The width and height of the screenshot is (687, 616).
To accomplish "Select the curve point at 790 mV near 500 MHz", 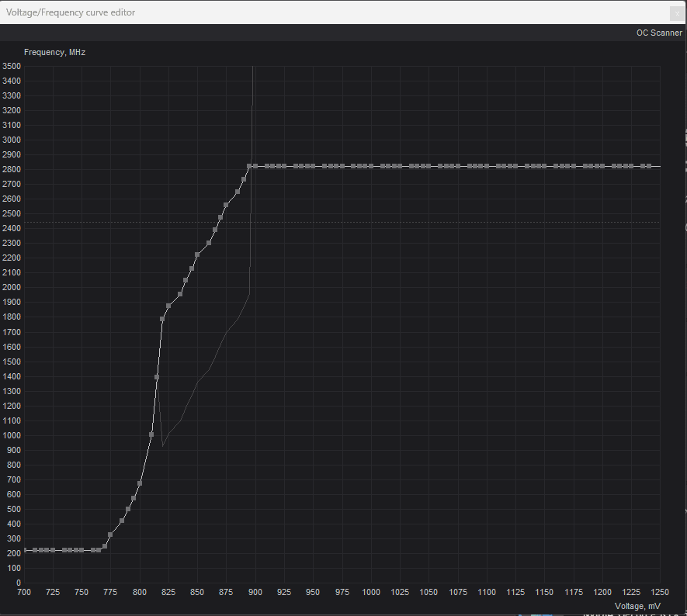I will pos(128,509).
